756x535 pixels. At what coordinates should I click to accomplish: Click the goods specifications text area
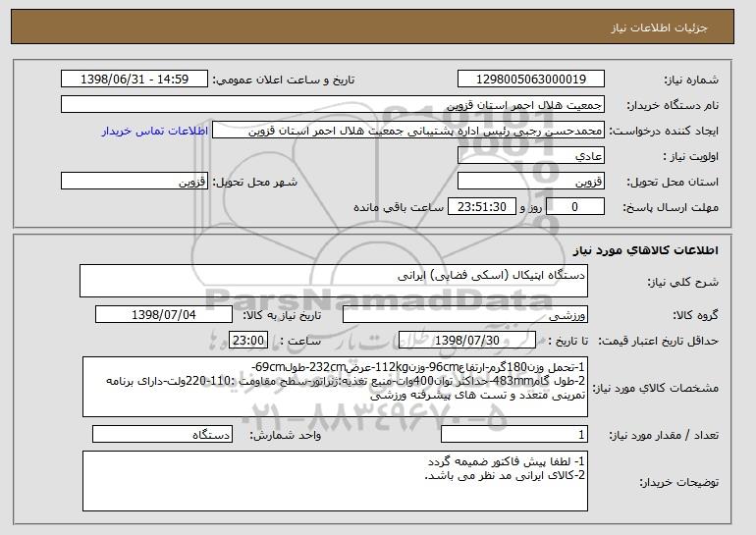335,387
